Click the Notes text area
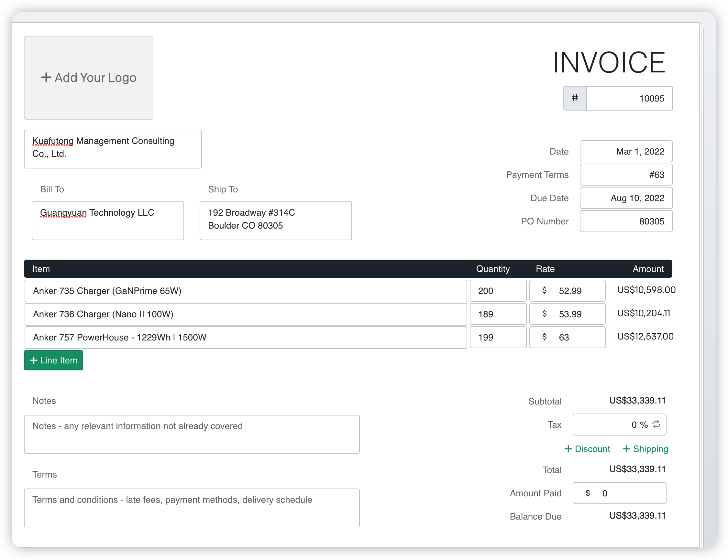 (192, 434)
